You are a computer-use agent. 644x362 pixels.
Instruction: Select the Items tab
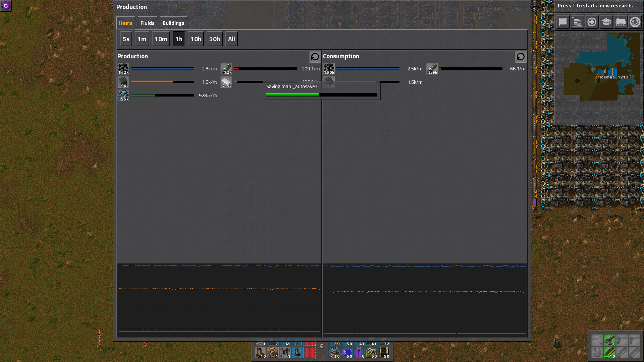coord(125,23)
